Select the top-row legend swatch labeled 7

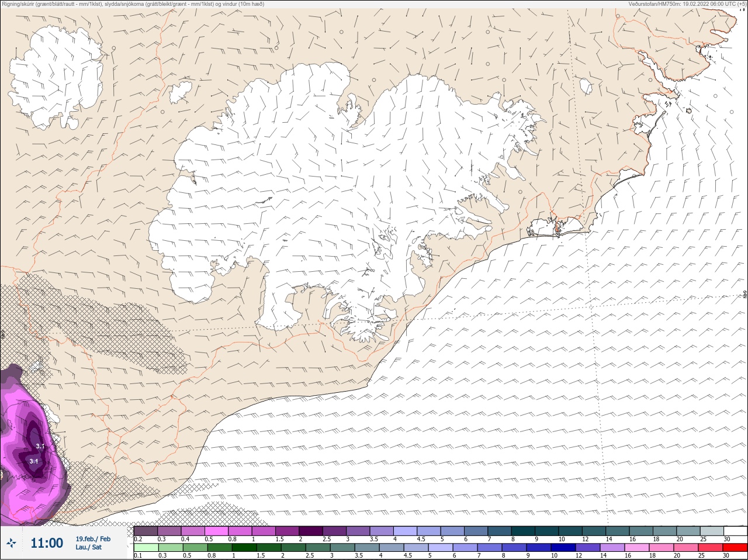(x=500, y=531)
